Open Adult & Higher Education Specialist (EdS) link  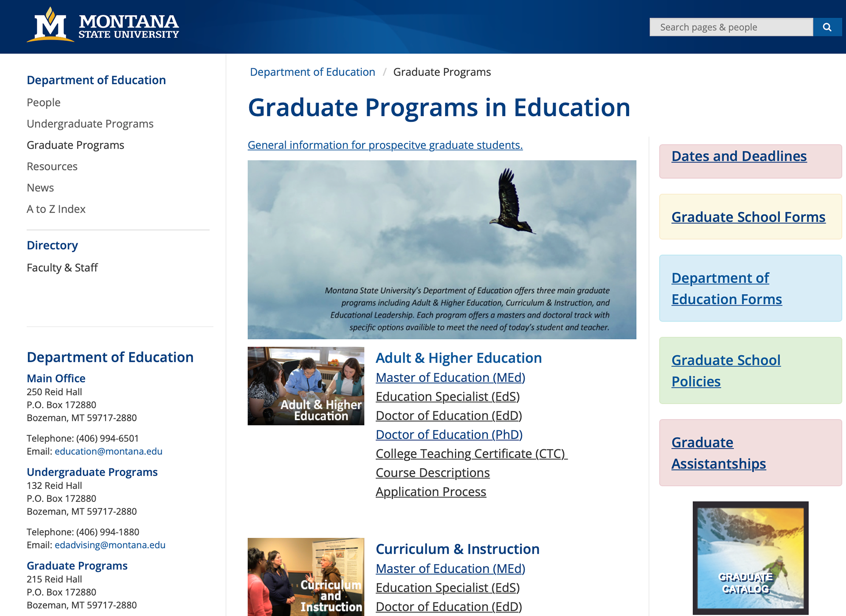(x=448, y=397)
